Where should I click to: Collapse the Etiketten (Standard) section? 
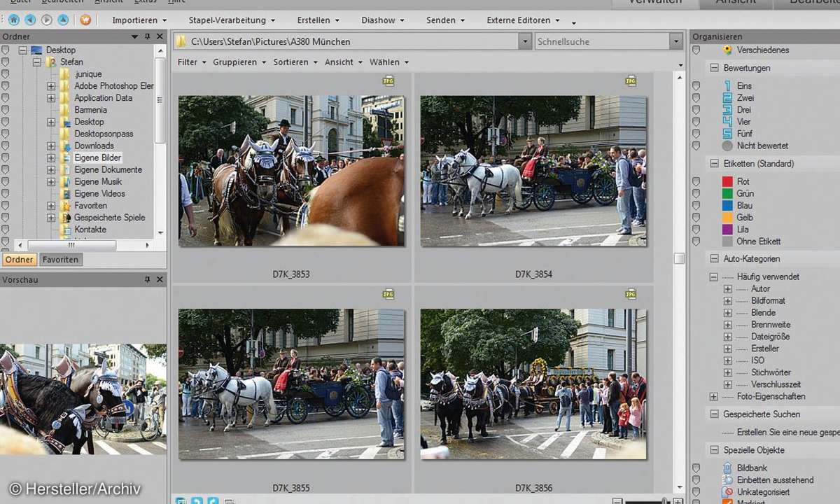pos(714,164)
